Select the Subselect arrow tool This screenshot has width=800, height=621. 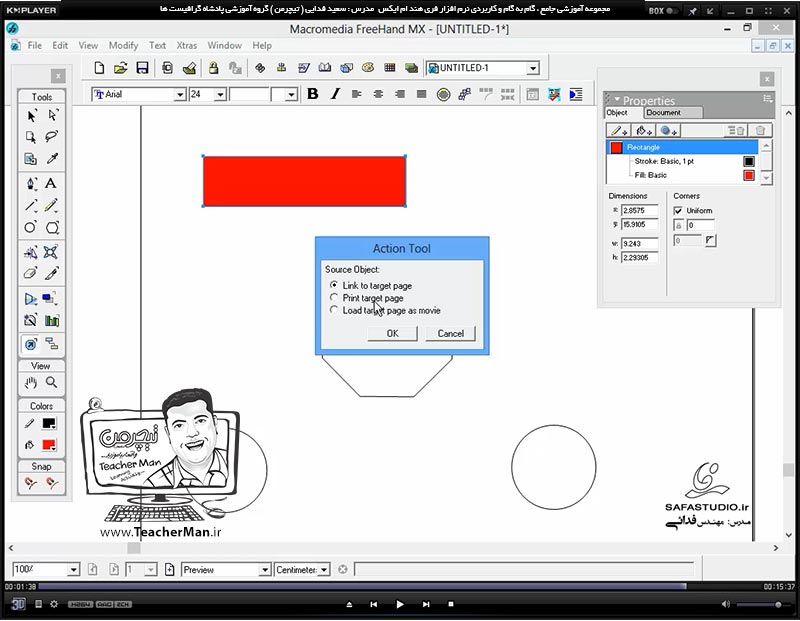click(52, 116)
